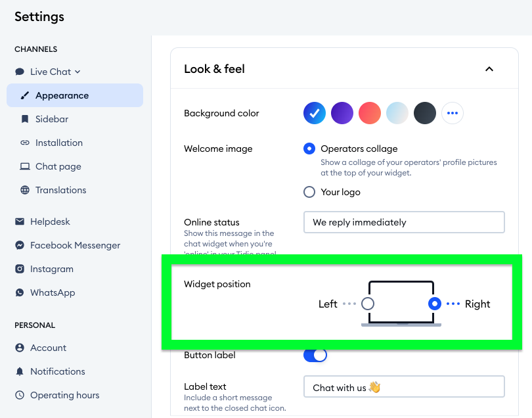This screenshot has width=532, height=418.
Task: Expand the Live Chat dropdown chevron
Action: coord(78,72)
